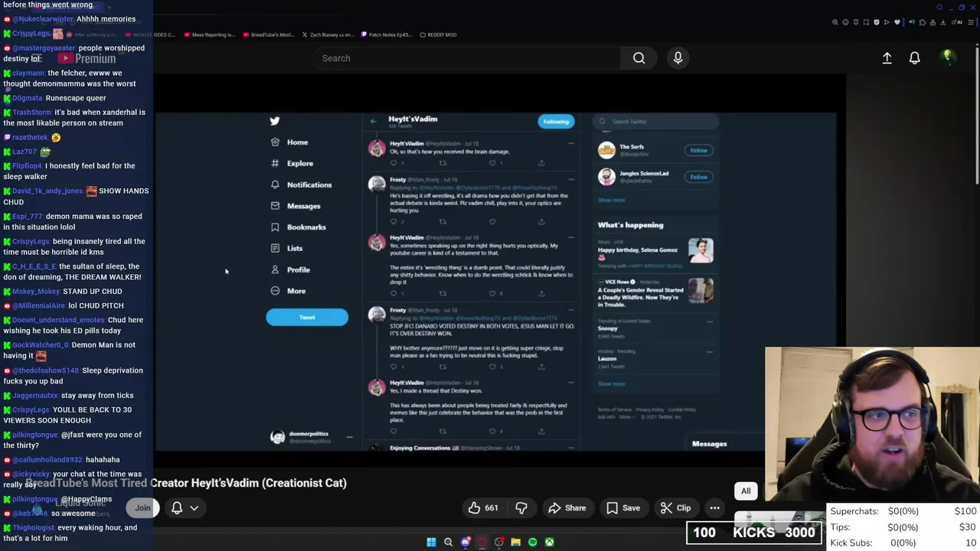Share the video
The image size is (980, 551).
(x=567, y=507)
